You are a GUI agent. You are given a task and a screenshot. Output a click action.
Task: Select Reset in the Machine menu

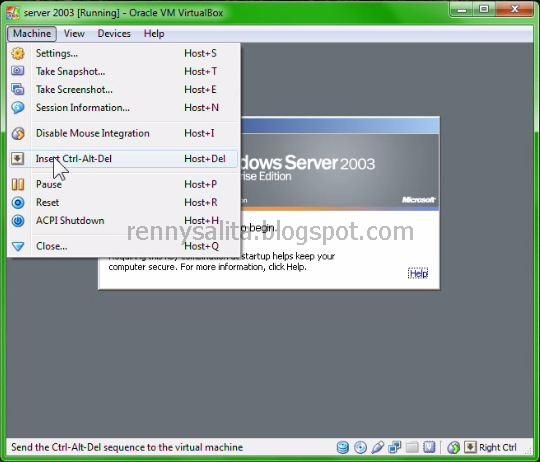pyautogui.click(x=124, y=202)
